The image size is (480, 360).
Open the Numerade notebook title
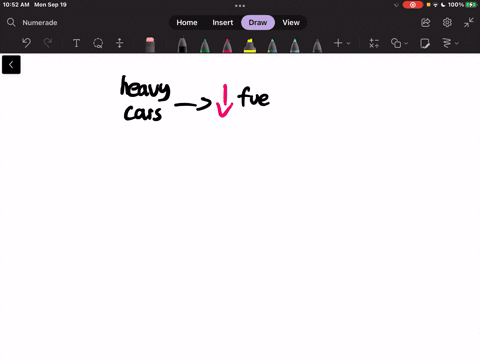(x=40, y=23)
